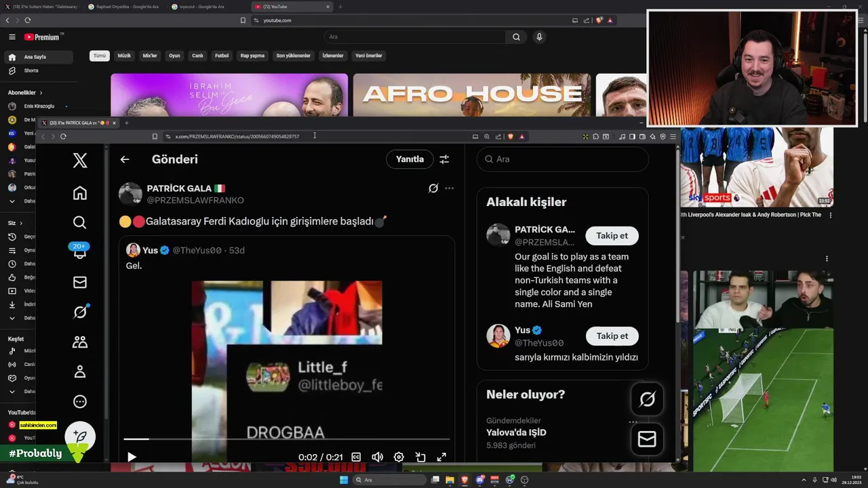Toggle captions on the tweet video
Image resolution: width=868 pixels, height=488 pixels.
(356, 457)
